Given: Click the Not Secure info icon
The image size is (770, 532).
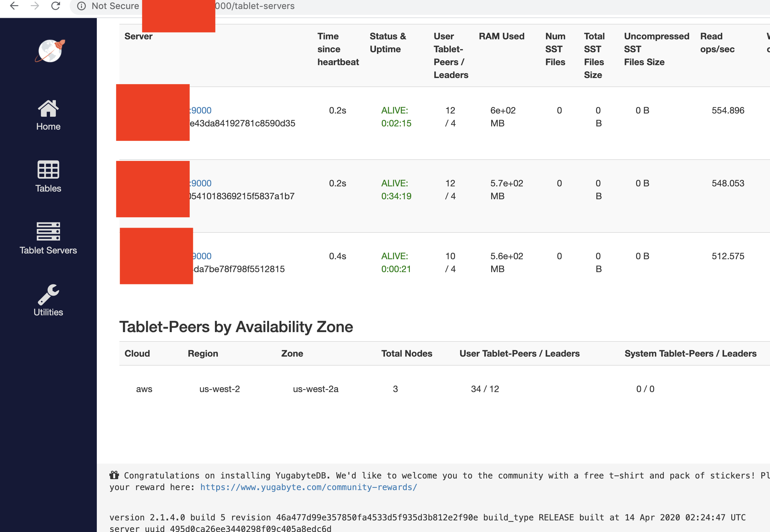Looking at the screenshot, I should 81,6.
